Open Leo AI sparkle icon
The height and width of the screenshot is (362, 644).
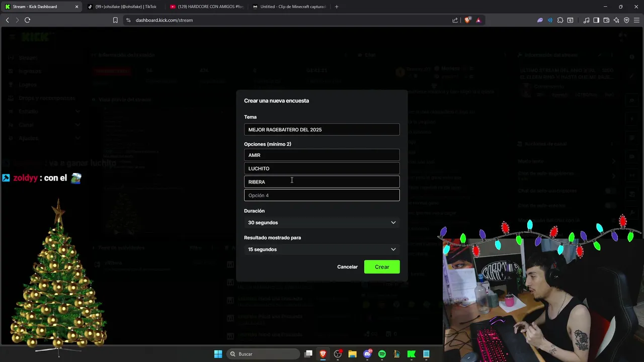tap(616, 20)
